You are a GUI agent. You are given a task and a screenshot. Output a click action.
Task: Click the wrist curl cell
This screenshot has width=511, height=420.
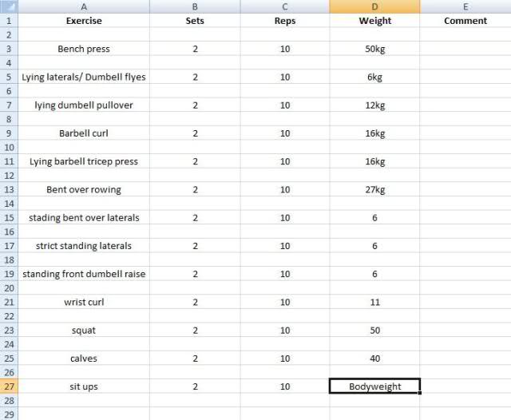click(x=84, y=302)
